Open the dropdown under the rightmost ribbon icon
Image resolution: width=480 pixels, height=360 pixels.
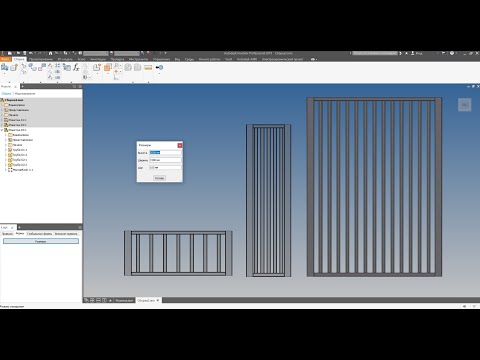pyautogui.click(x=159, y=73)
